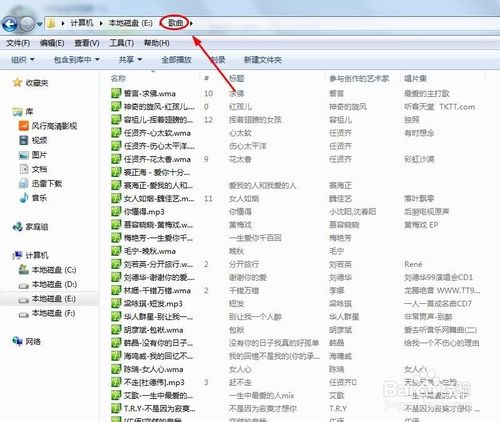Click the 网络 network icon
This screenshot has width=500, height=422.
coord(17,341)
